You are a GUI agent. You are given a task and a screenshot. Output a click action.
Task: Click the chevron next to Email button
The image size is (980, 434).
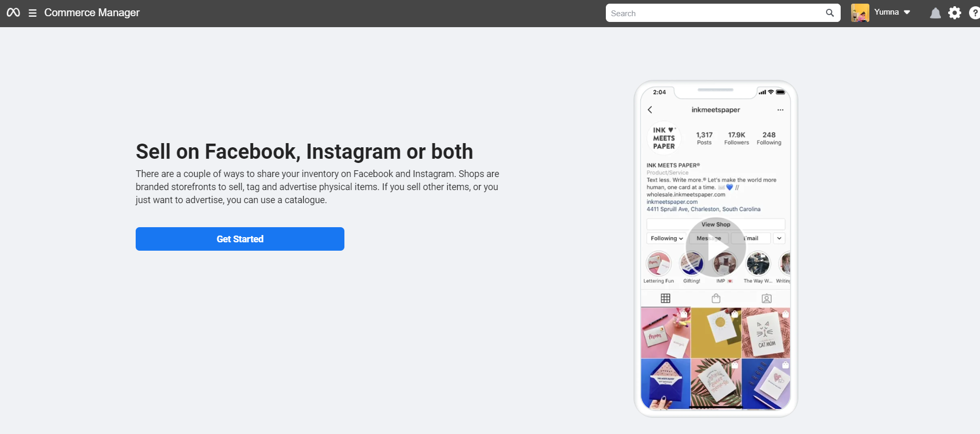tap(779, 238)
